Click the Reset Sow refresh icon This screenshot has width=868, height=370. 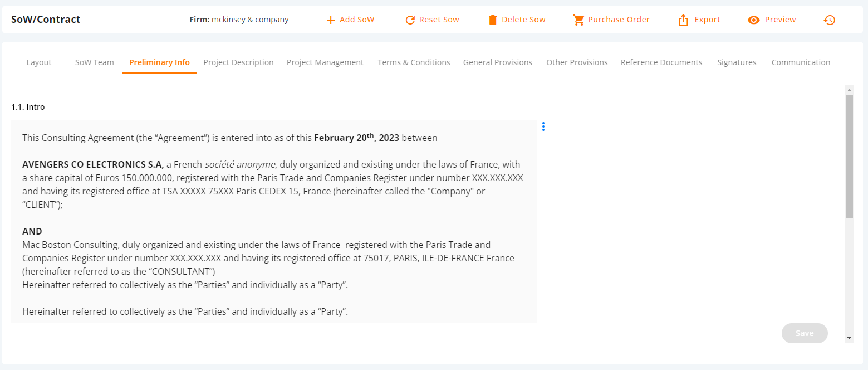[x=410, y=20]
